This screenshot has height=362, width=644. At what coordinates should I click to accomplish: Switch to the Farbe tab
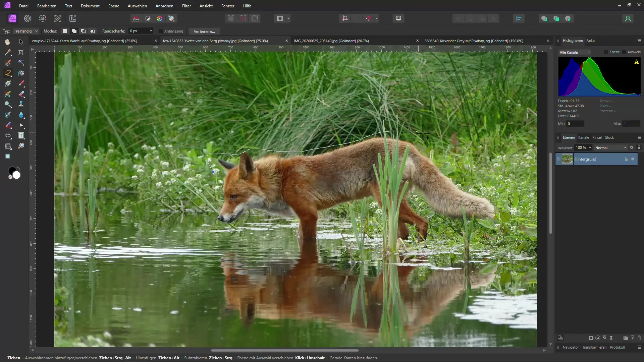(591, 41)
